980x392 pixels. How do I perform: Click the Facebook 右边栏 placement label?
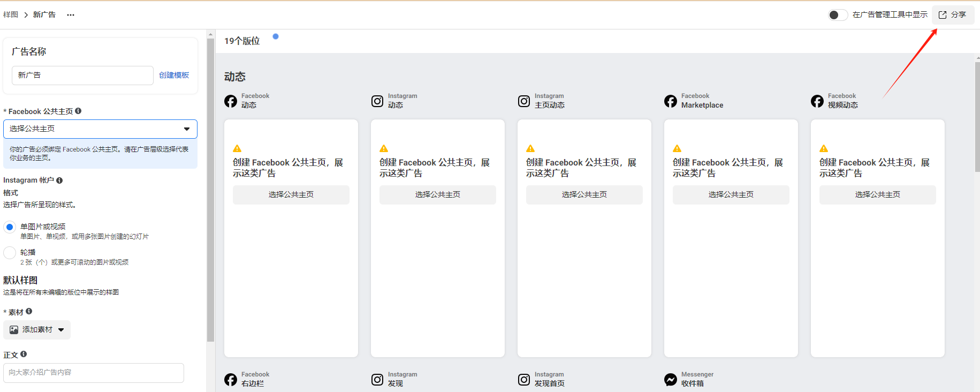pyautogui.click(x=255, y=379)
